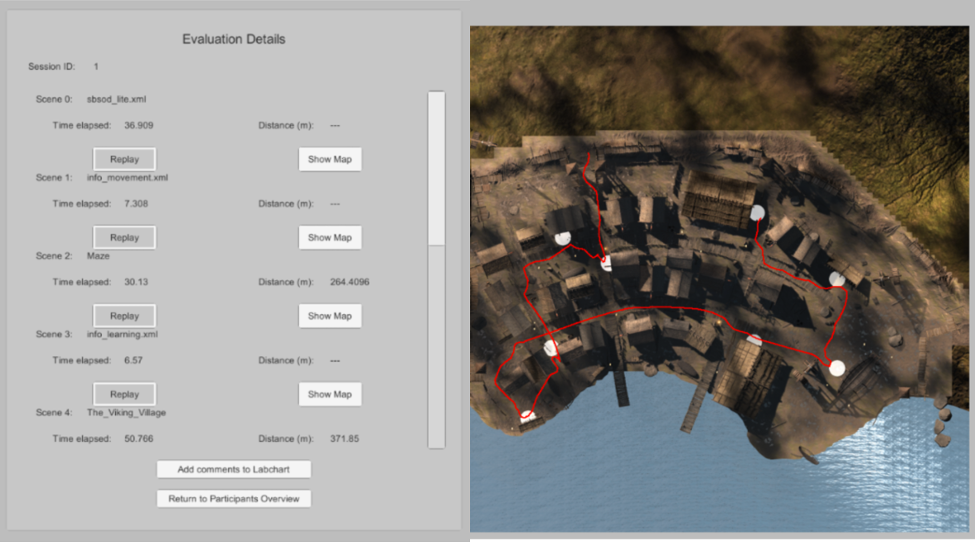The height and width of the screenshot is (543, 977).
Task: Select distance value 371.85
Action: [x=345, y=439]
